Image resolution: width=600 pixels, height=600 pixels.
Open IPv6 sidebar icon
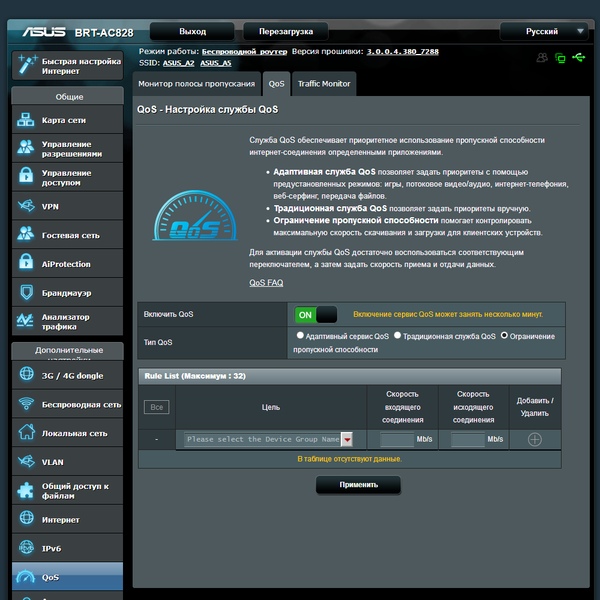pos(26,548)
